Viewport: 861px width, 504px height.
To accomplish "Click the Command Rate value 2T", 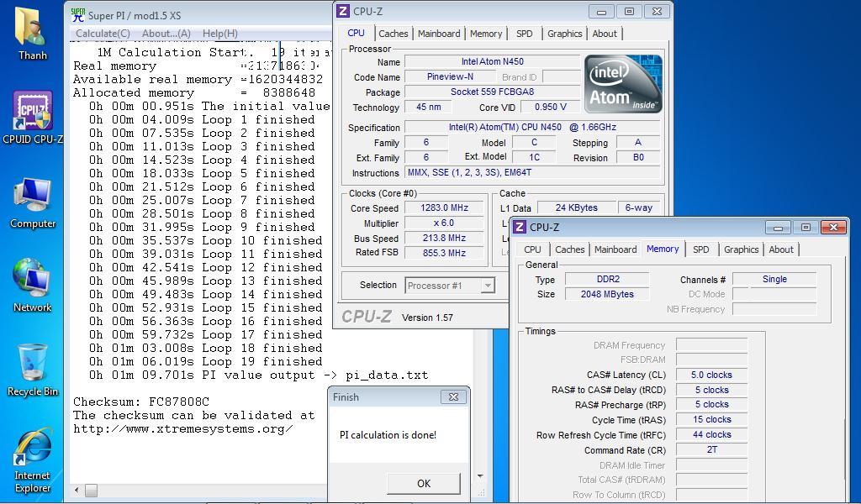I will tap(711, 449).
